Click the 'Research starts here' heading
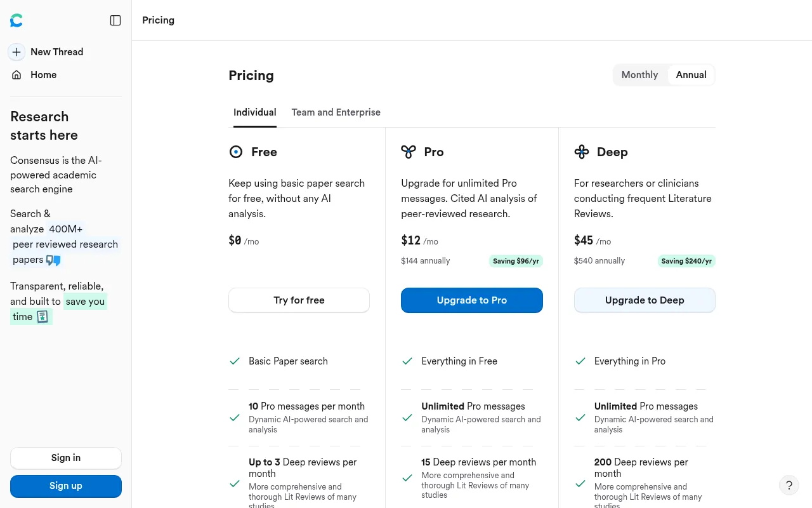This screenshot has width=812, height=508. (44, 126)
